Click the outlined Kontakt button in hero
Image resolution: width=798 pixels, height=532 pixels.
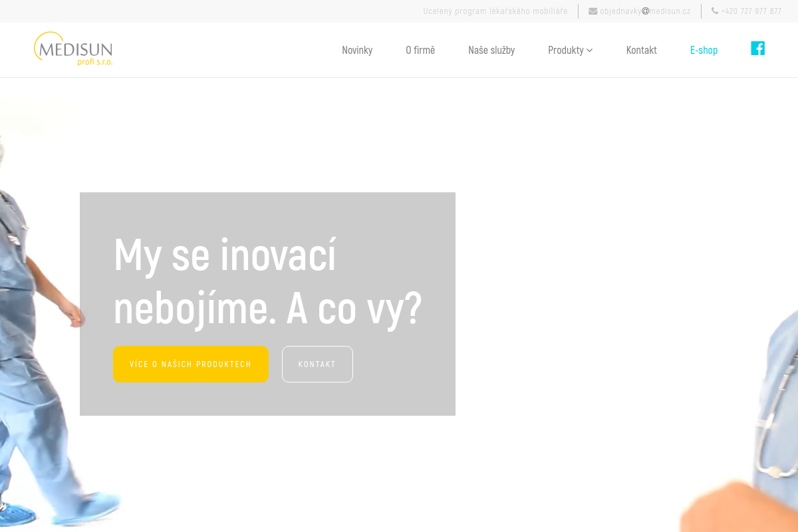(x=317, y=364)
